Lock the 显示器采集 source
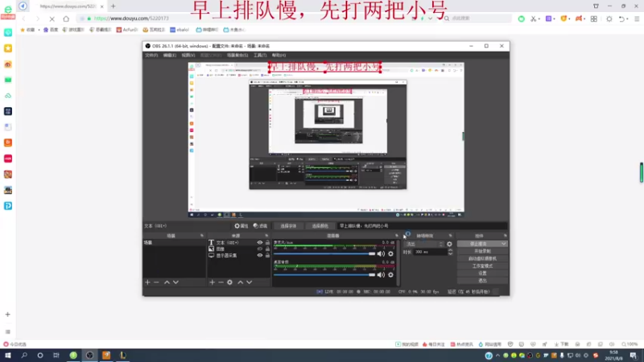Screen dimensions: 644x362 click(267, 255)
